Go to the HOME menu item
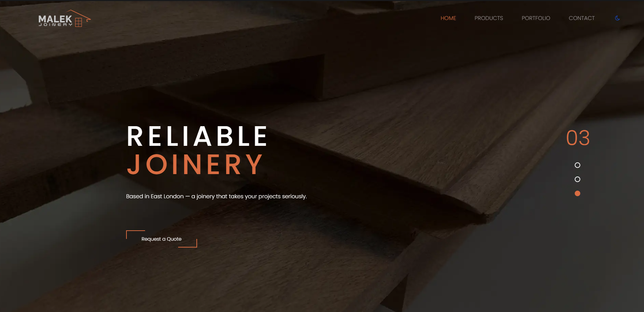 click(x=448, y=18)
